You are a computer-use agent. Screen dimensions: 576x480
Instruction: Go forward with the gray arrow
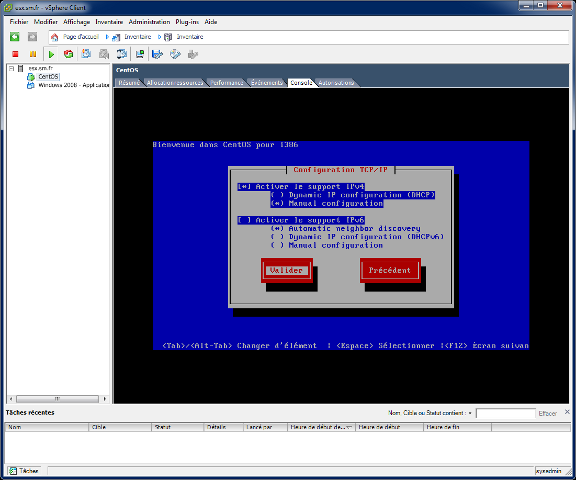(32, 37)
